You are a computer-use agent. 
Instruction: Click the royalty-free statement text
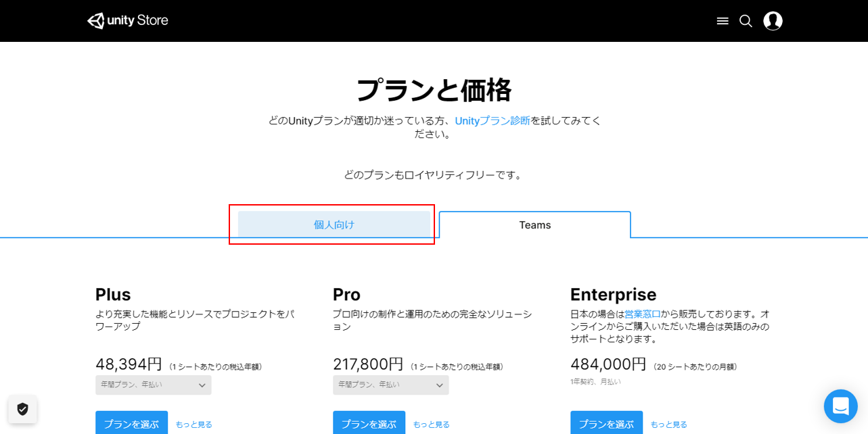[434, 175]
